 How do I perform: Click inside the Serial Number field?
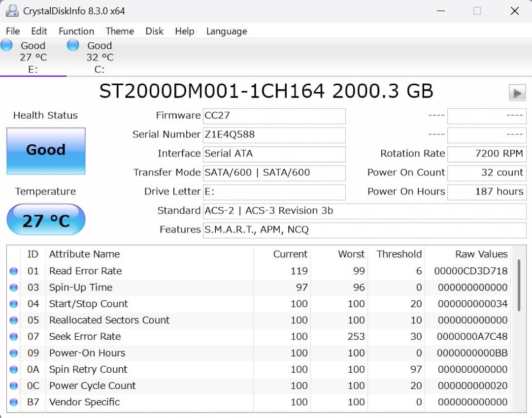tap(274, 135)
